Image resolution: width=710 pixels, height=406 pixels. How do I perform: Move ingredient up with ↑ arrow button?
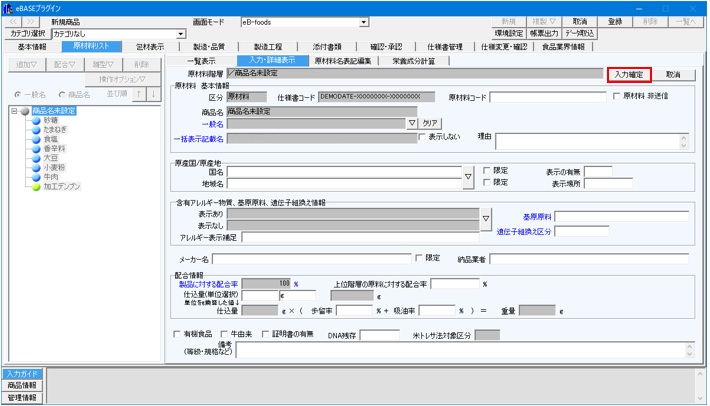[139, 94]
